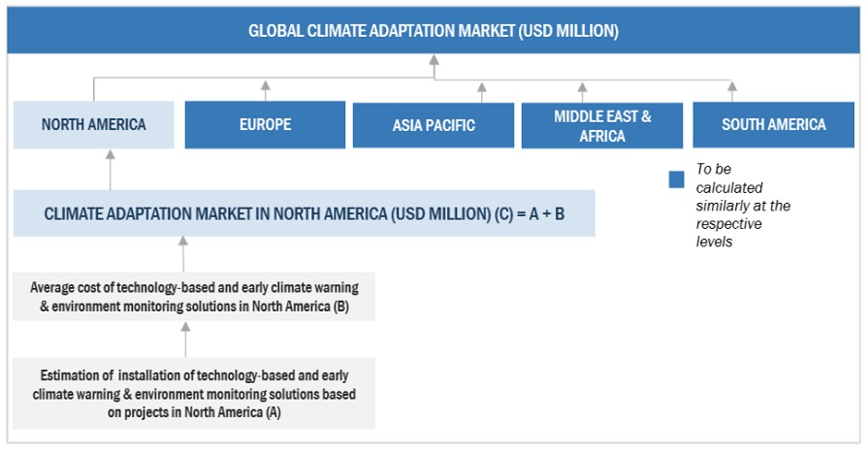Click the blue legend color square
The height and width of the screenshot is (455, 868).
point(677,179)
